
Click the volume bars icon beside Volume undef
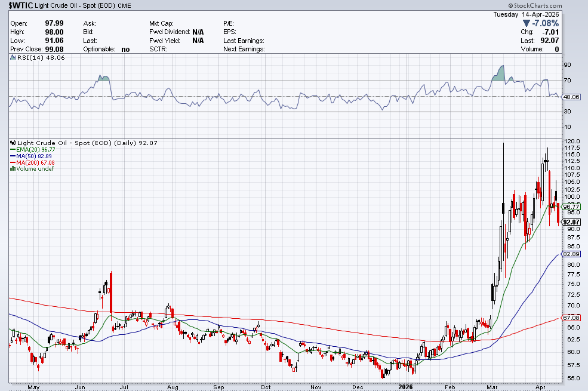(x=13, y=169)
